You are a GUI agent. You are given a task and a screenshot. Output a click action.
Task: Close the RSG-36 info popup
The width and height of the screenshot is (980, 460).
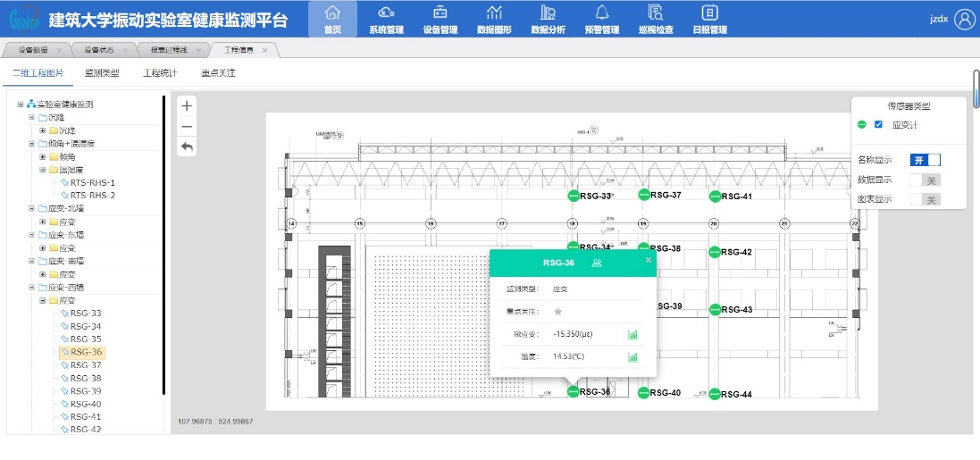pyautogui.click(x=649, y=260)
